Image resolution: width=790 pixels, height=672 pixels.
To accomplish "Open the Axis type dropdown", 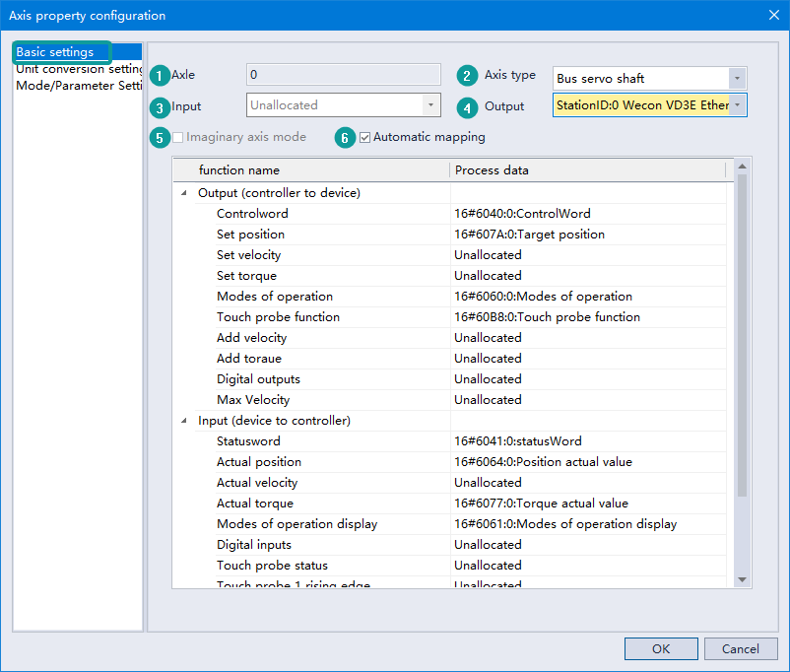I will [x=736, y=79].
